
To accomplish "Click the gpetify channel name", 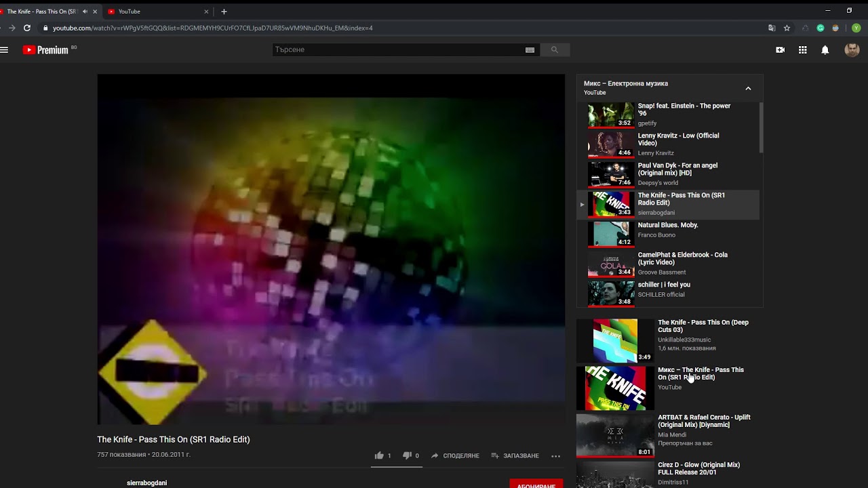I will tap(648, 123).
